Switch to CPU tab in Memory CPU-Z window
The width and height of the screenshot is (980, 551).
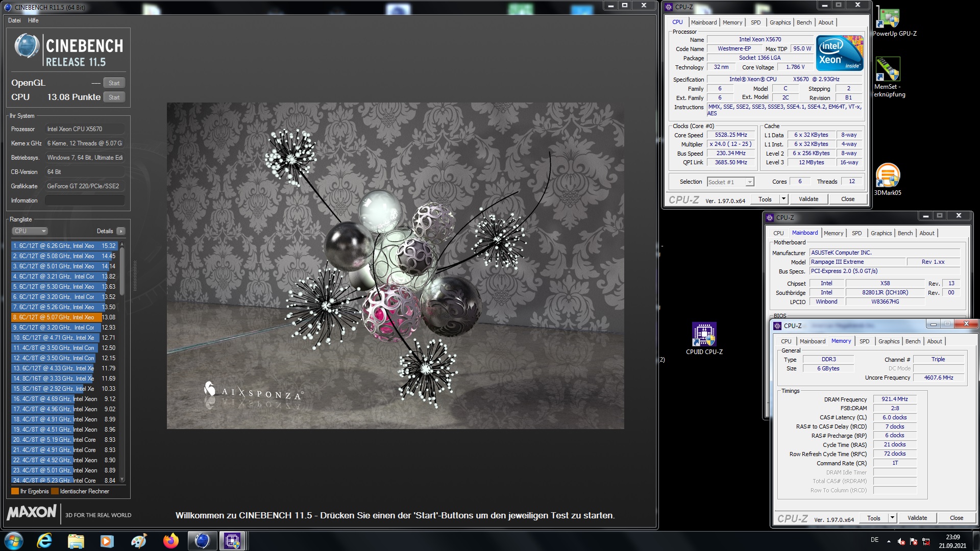[x=786, y=341]
